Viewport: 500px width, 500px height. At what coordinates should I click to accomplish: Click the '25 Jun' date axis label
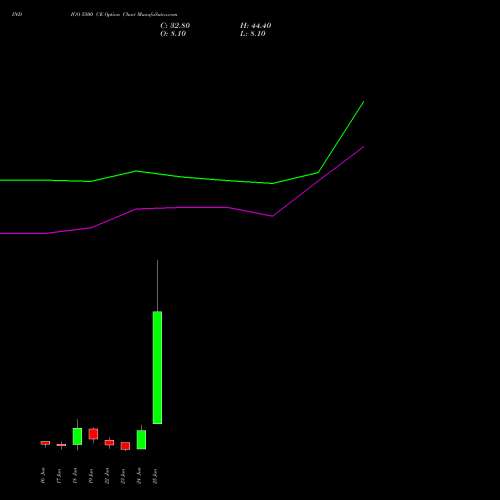pyautogui.click(x=155, y=476)
